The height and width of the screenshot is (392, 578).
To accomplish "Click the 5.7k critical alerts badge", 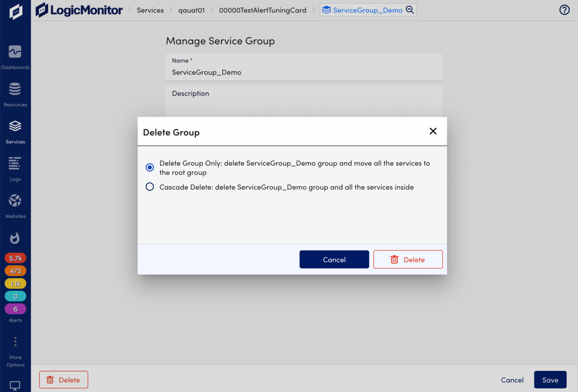I will tap(15, 258).
